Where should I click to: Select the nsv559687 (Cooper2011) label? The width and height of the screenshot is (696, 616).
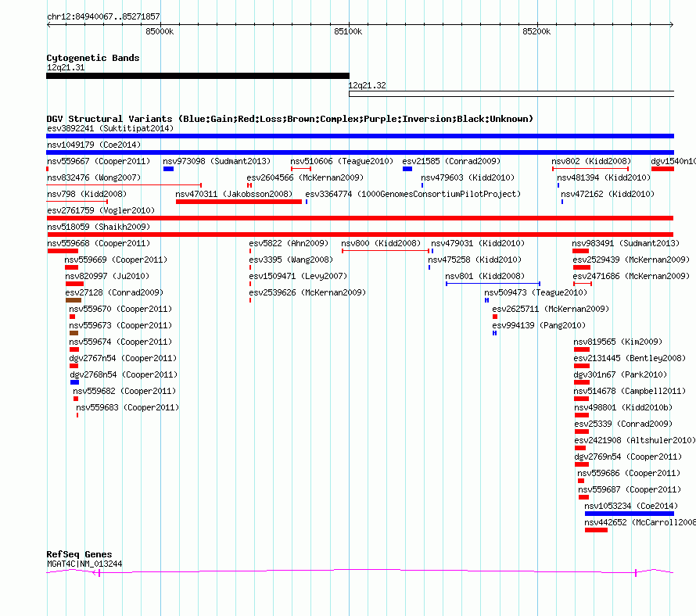click(x=630, y=489)
